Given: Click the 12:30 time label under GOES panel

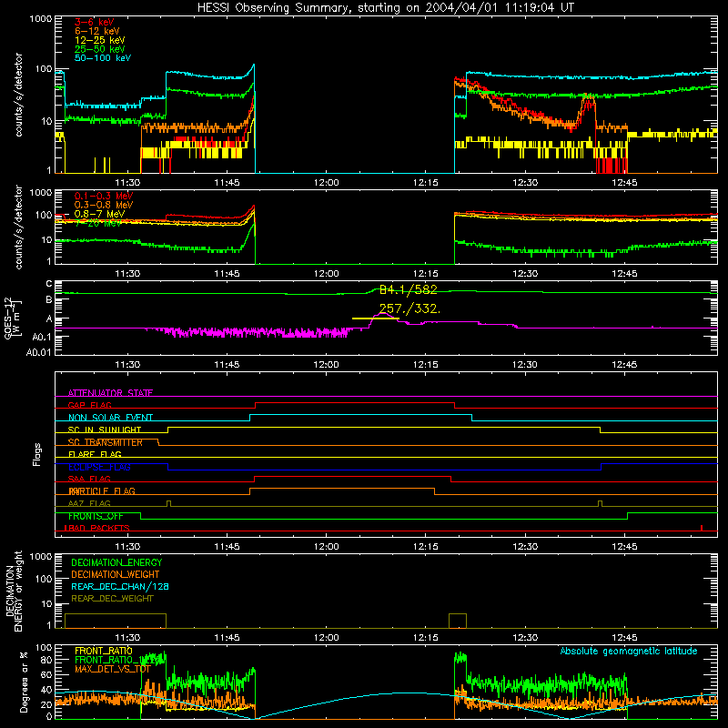Looking at the screenshot, I should (x=525, y=365).
